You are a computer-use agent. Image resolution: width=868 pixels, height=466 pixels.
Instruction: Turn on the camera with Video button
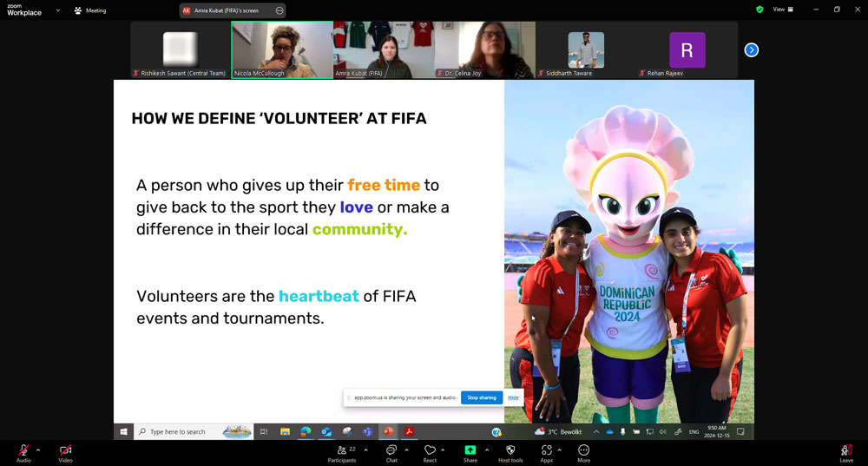click(x=65, y=450)
